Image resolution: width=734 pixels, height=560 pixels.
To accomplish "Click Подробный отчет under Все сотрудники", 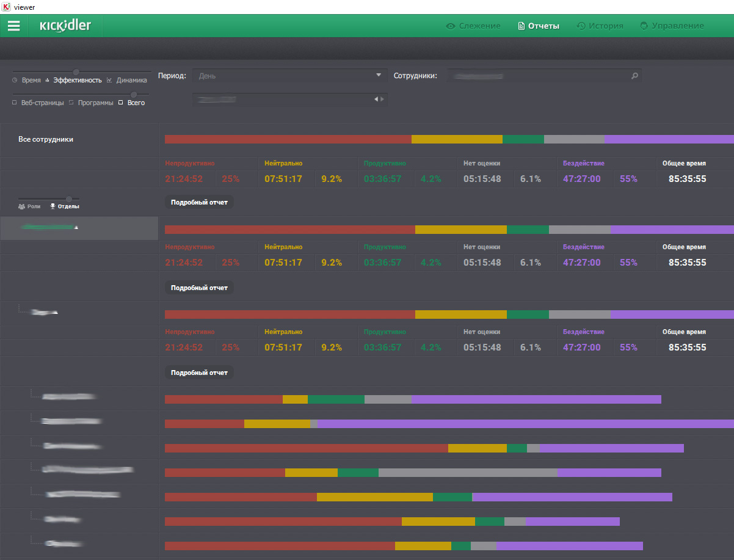I will tap(199, 202).
